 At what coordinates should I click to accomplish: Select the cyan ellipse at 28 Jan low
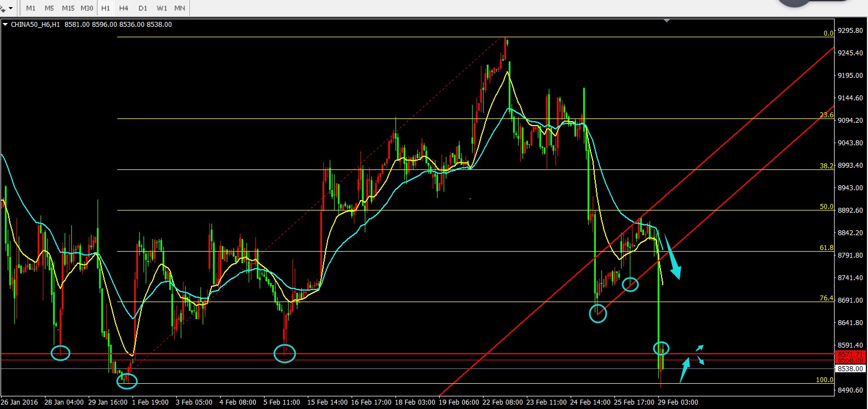coord(60,353)
